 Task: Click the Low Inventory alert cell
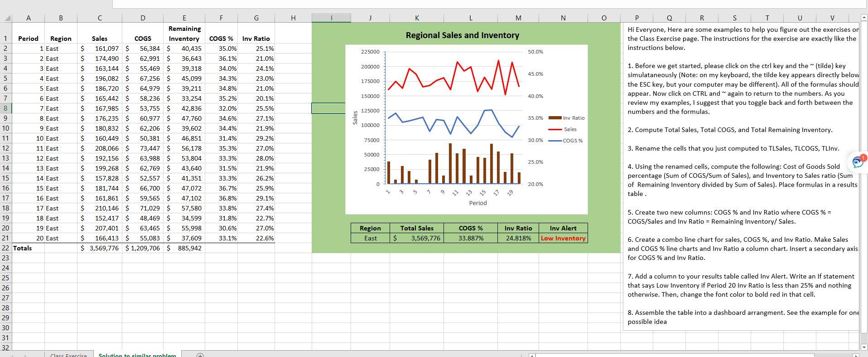click(563, 238)
